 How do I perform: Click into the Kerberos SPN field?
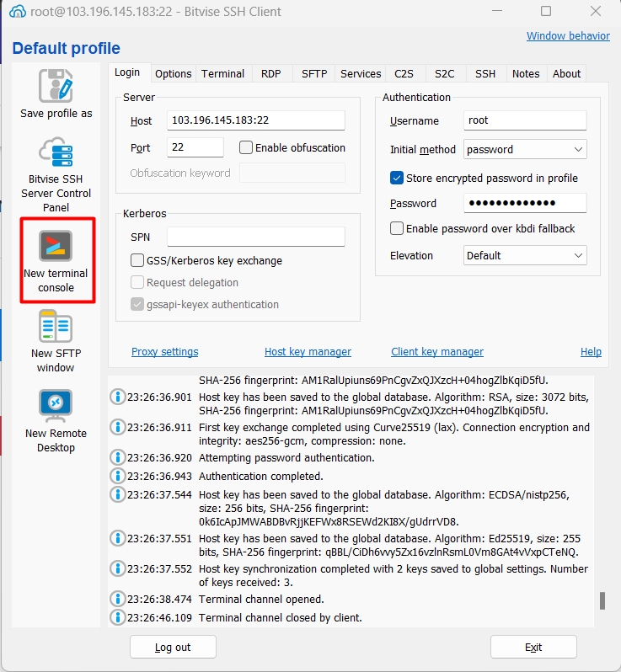(x=256, y=237)
